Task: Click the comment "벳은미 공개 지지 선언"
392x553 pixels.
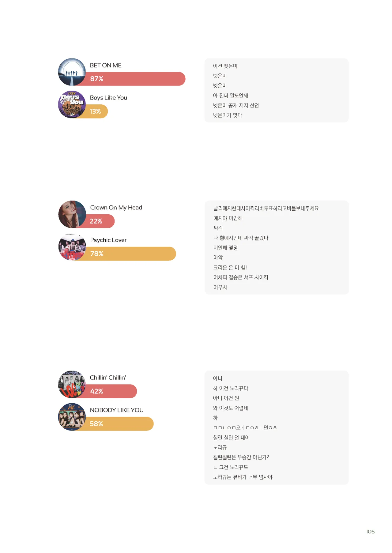Action: point(236,105)
